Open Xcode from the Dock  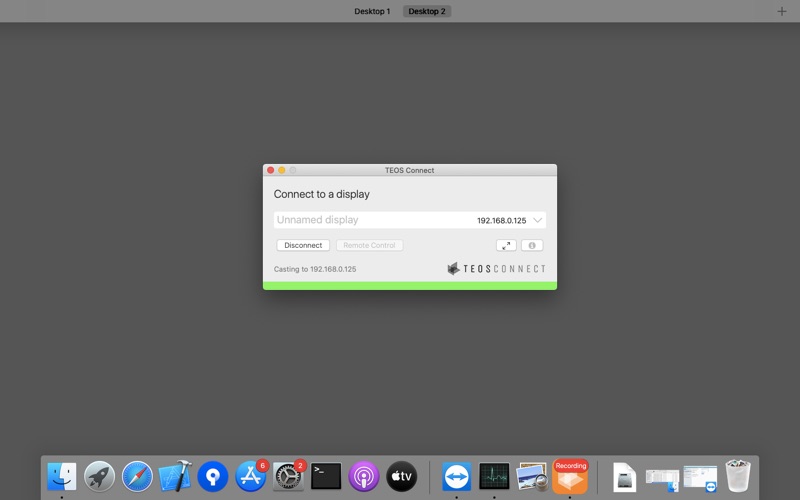pos(175,477)
